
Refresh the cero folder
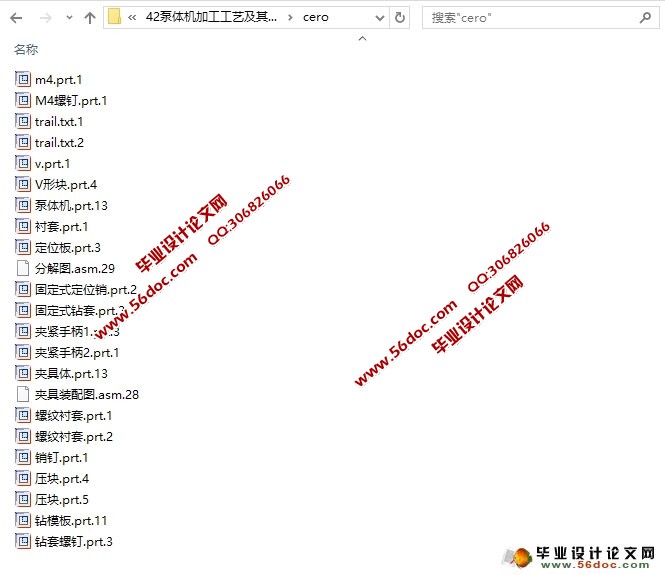400,17
